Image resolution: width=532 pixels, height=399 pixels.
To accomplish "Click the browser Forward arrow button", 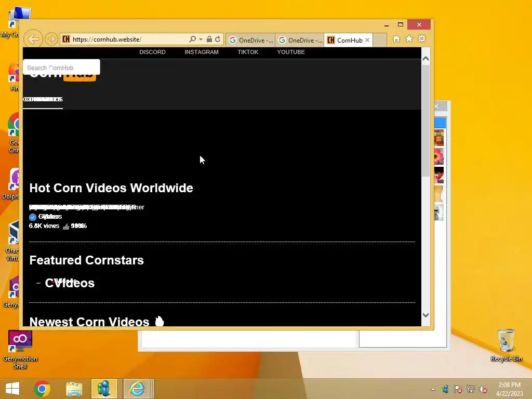I will [x=51, y=39].
